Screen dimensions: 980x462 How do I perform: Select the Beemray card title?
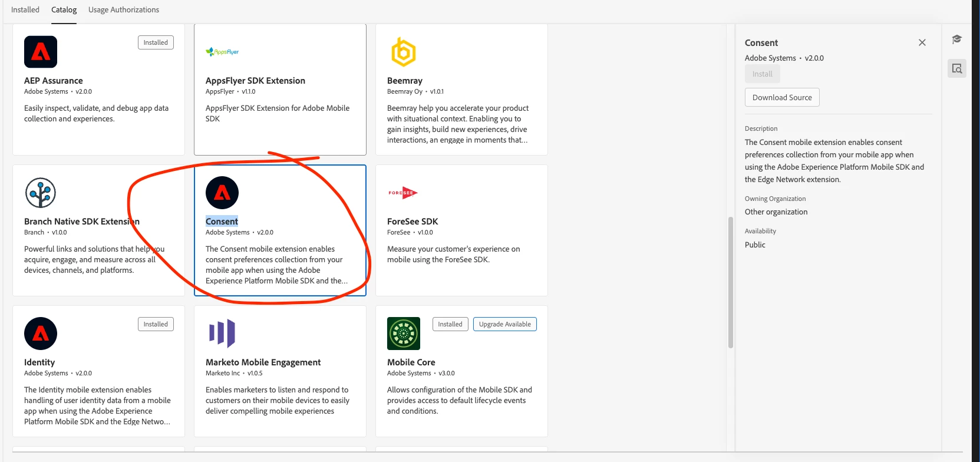(x=405, y=81)
